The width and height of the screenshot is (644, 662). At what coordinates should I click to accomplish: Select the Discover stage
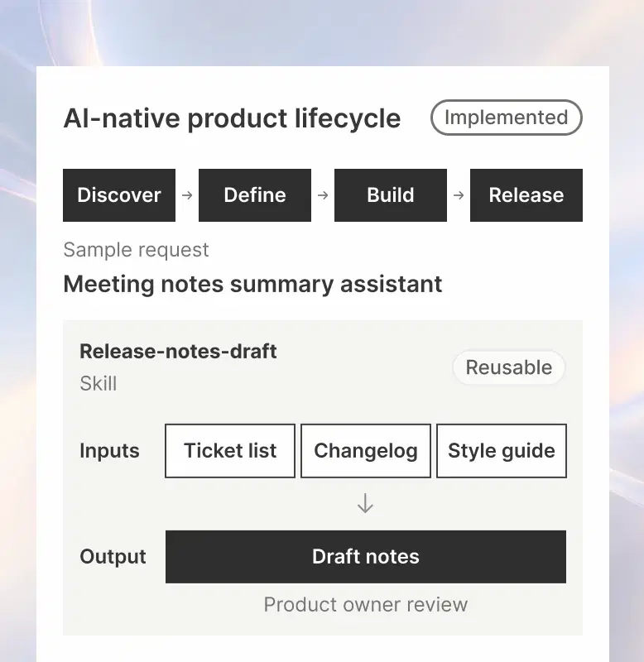(119, 195)
